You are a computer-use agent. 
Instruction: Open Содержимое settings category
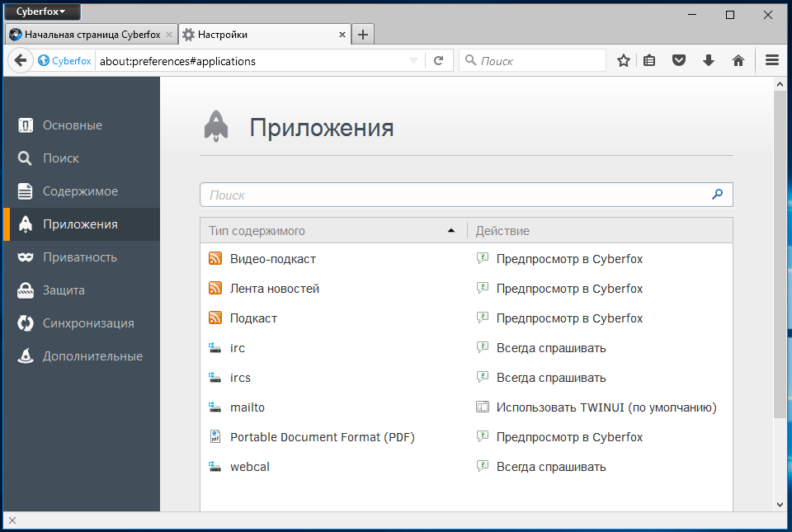tap(82, 191)
